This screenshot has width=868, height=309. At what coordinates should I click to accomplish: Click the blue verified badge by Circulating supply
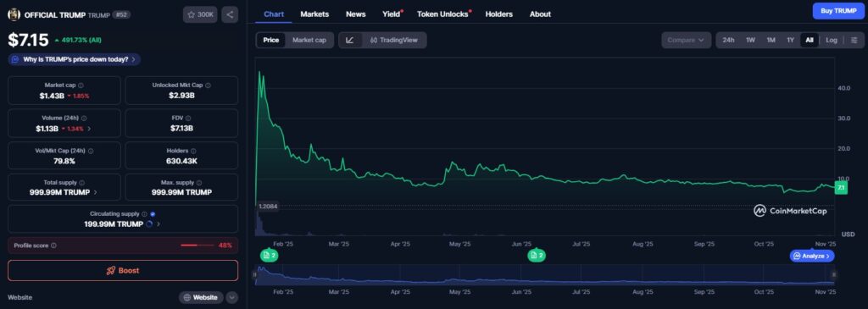153,214
